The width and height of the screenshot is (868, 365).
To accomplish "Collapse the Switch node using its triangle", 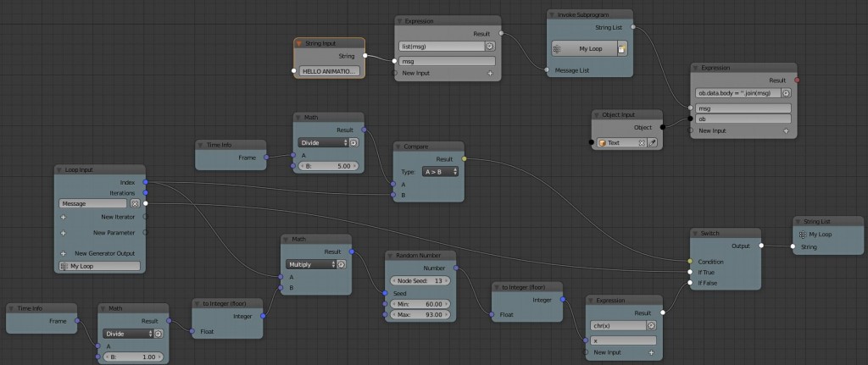I will pyautogui.click(x=695, y=233).
